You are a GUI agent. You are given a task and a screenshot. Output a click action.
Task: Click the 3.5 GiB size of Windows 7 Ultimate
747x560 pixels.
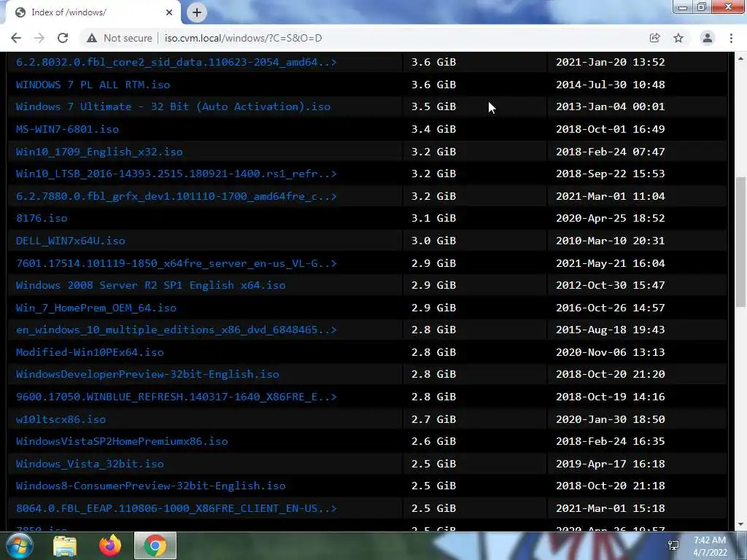(433, 106)
